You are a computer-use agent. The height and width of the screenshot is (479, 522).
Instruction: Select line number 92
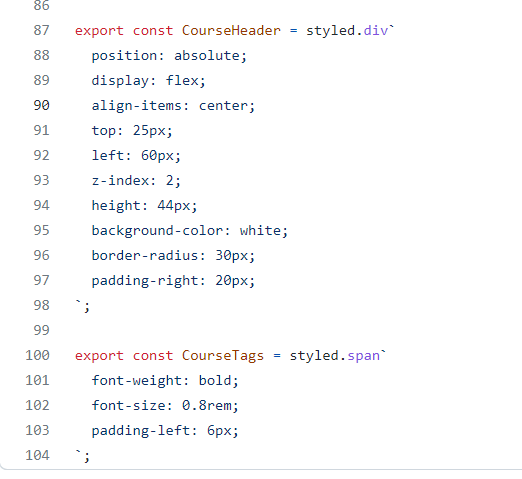[x=42, y=155]
